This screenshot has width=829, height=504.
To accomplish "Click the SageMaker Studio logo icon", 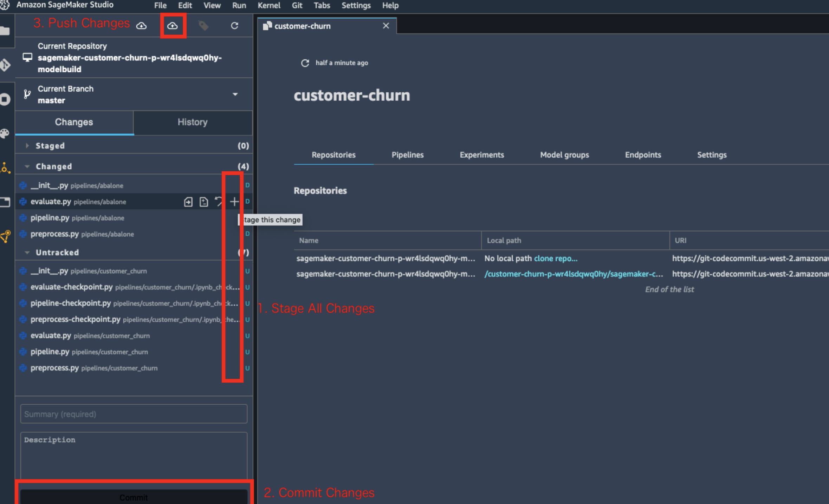I will tap(4, 5).
